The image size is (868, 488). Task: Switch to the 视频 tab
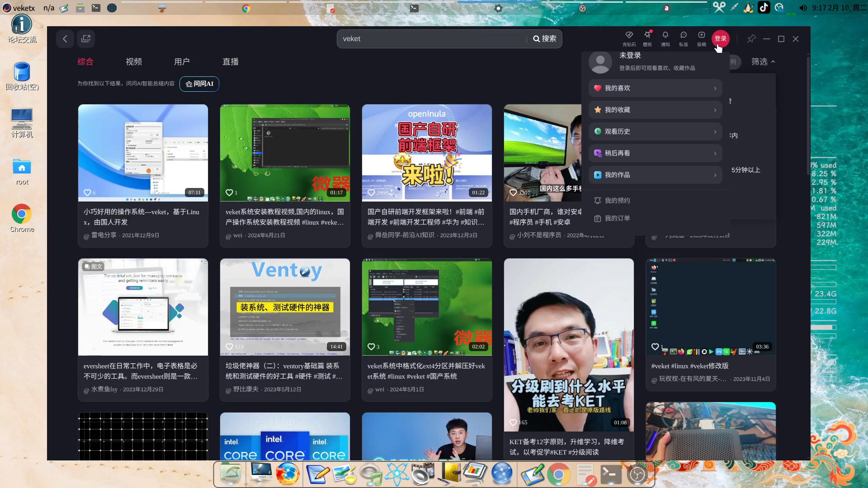pyautogui.click(x=134, y=61)
